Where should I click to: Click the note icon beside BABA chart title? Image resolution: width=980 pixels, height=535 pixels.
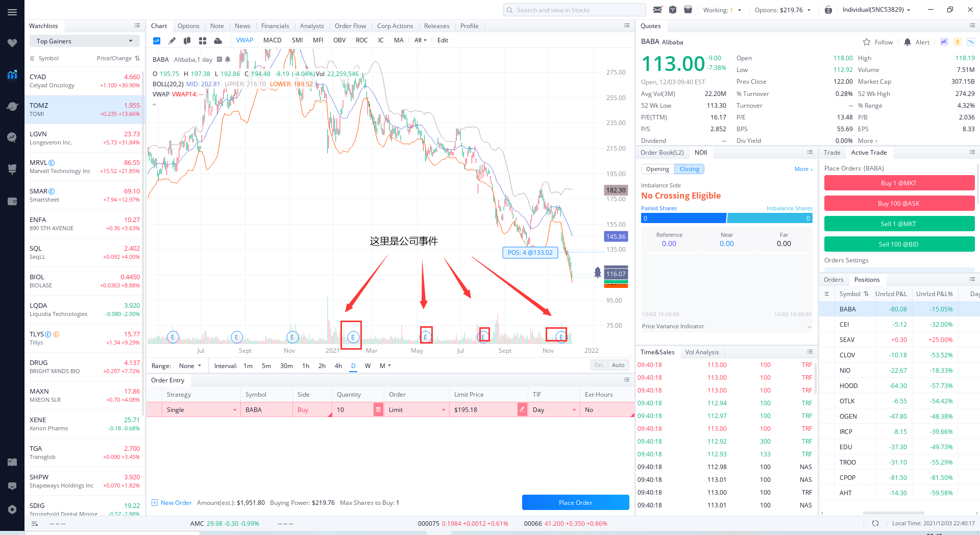click(219, 59)
